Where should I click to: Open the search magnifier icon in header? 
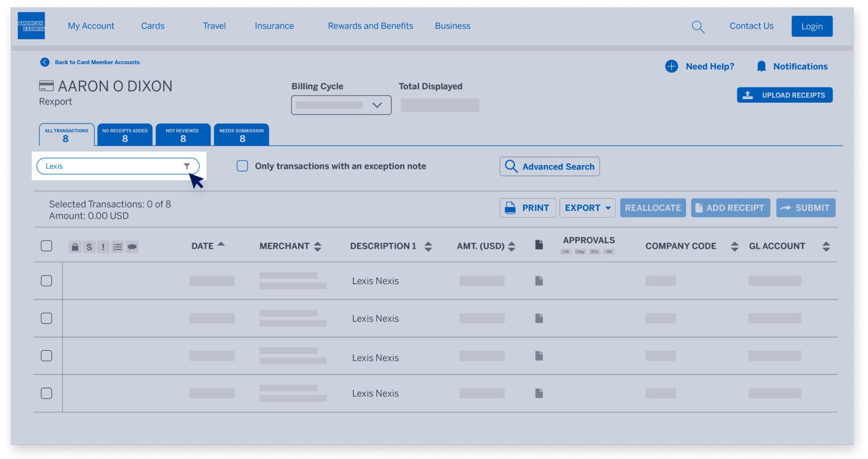698,27
